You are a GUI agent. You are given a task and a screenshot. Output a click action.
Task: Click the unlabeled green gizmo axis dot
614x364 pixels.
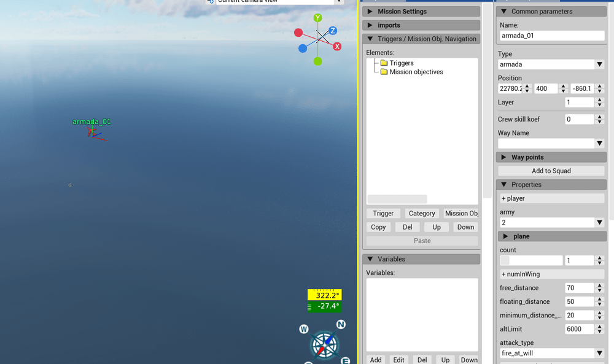click(x=317, y=61)
